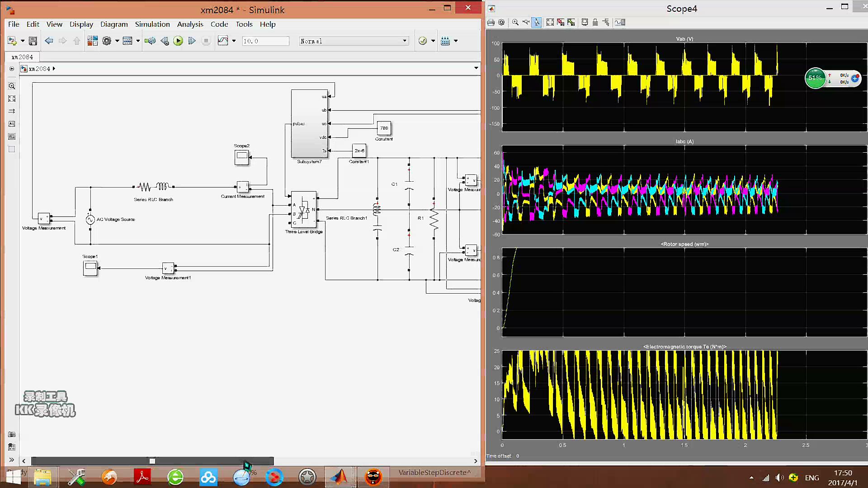Switch the ENG input language indicator
Screen dimensions: 868x488
tap(812, 478)
